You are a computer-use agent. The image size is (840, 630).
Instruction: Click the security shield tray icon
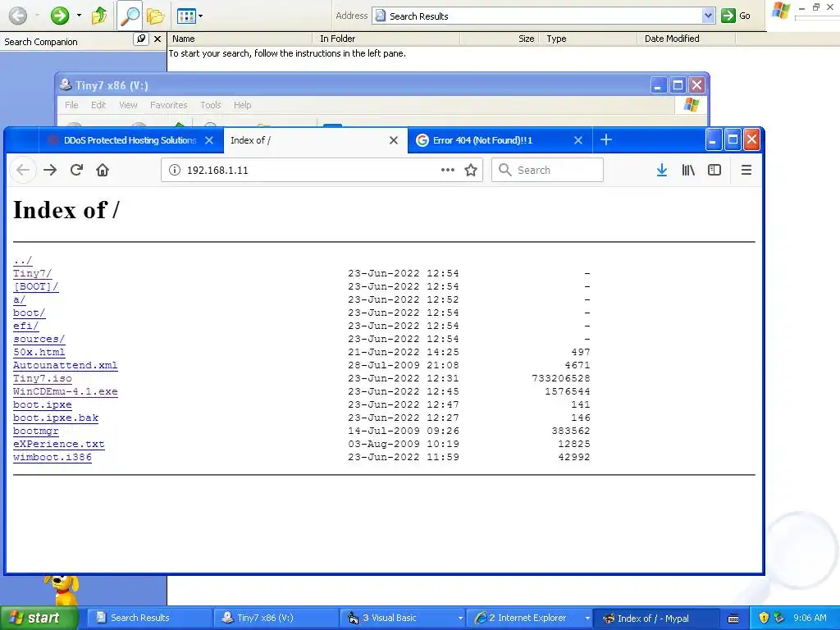[x=764, y=618]
